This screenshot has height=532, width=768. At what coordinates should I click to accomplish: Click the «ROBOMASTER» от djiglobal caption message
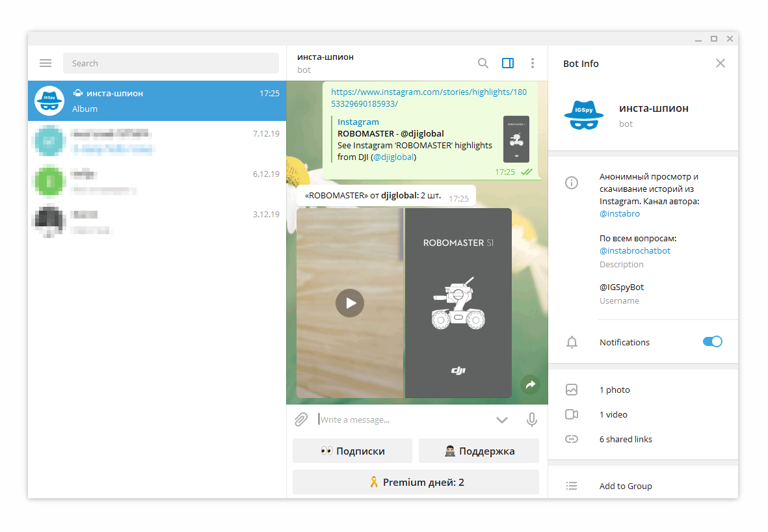tap(386, 196)
